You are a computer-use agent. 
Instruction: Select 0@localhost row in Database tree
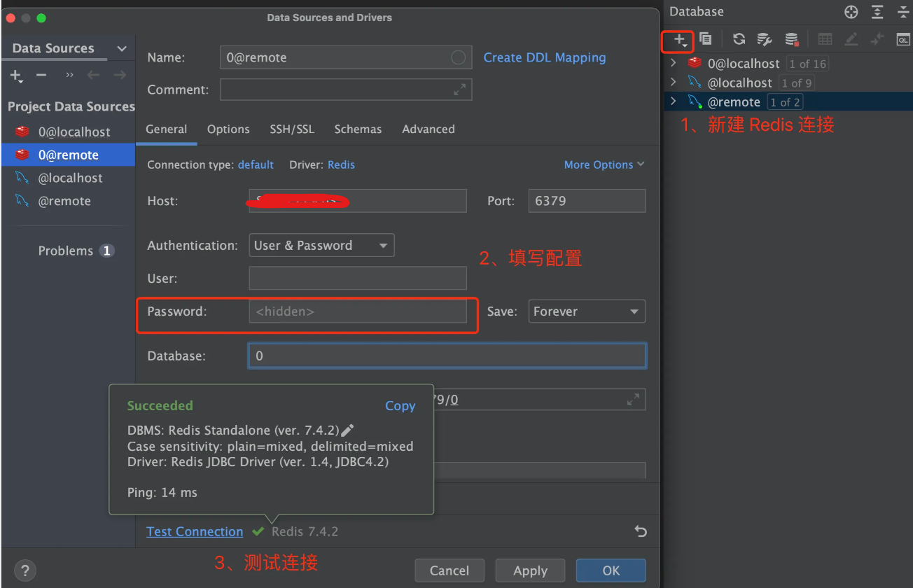pyautogui.click(x=788, y=64)
